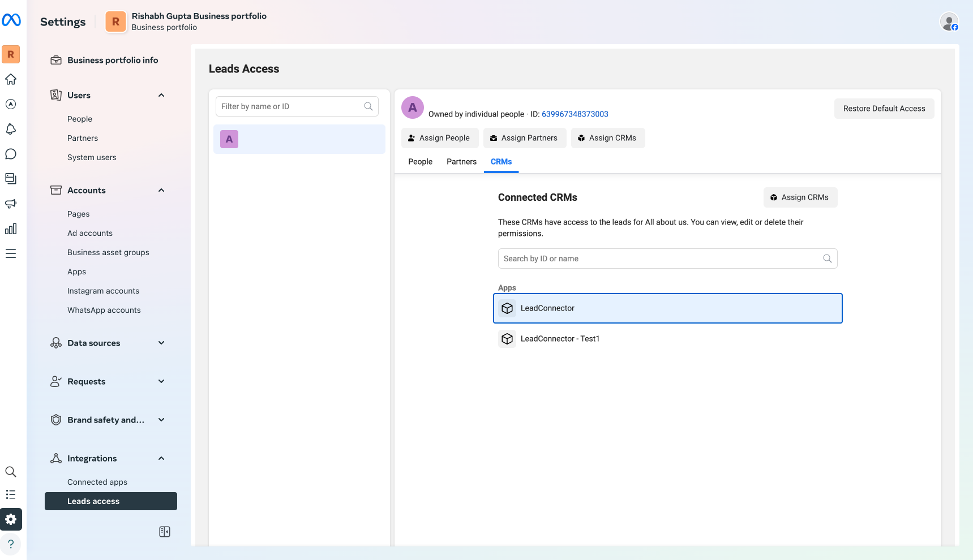The height and width of the screenshot is (560, 973).
Task: Click the profile avatar at top right
Action: point(949,22)
